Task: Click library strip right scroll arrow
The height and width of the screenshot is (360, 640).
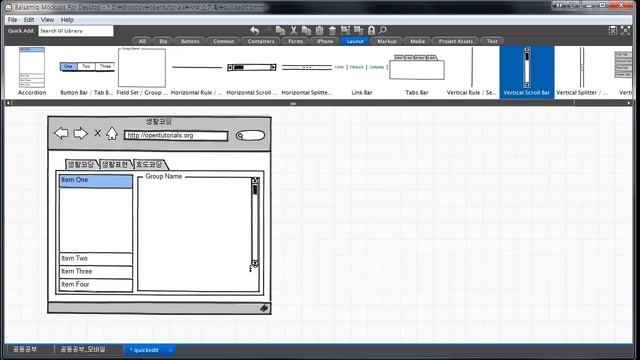Action: point(629,103)
